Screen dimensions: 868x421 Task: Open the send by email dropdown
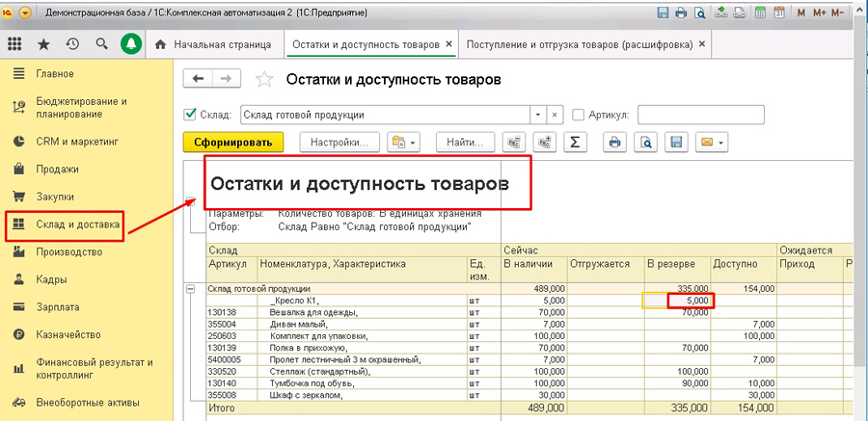(712, 143)
